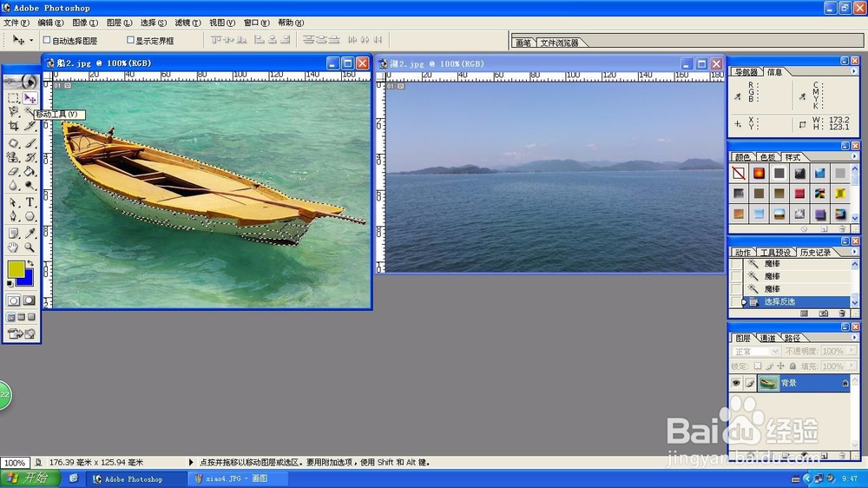Switch to the 导航器 tab
This screenshot has height=488, width=868.
pos(746,72)
